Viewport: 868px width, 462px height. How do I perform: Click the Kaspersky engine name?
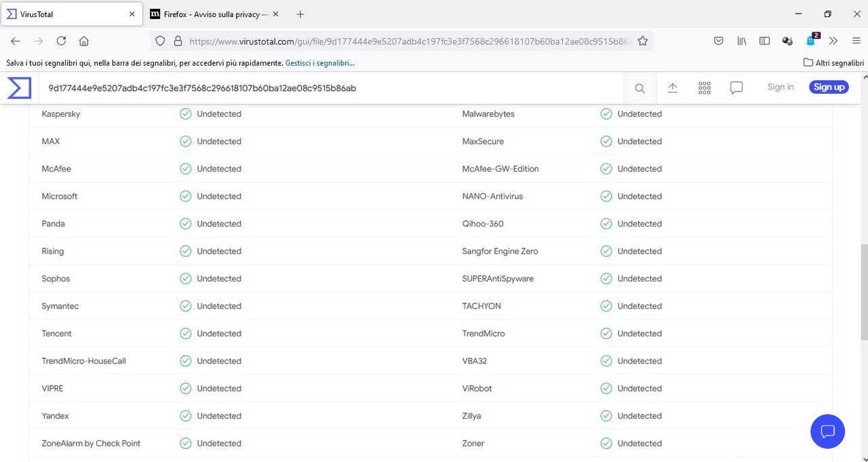pyautogui.click(x=61, y=114)
